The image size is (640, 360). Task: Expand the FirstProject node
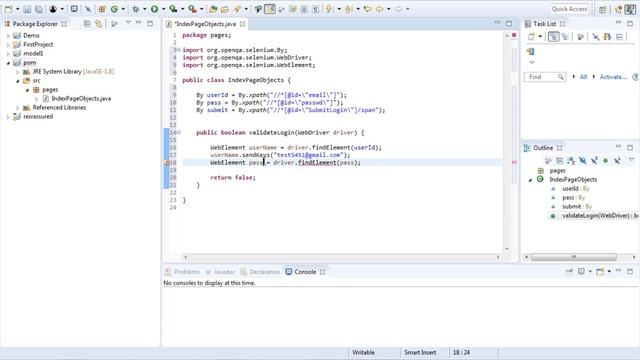[8, 44]
